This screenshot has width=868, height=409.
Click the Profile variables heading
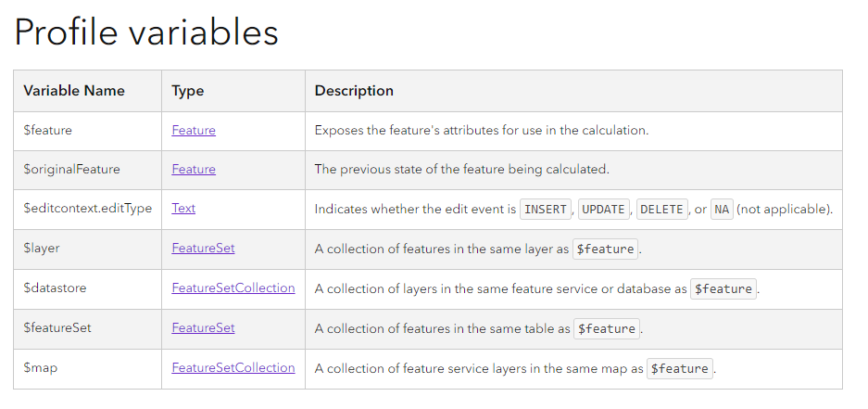(146, 32)
